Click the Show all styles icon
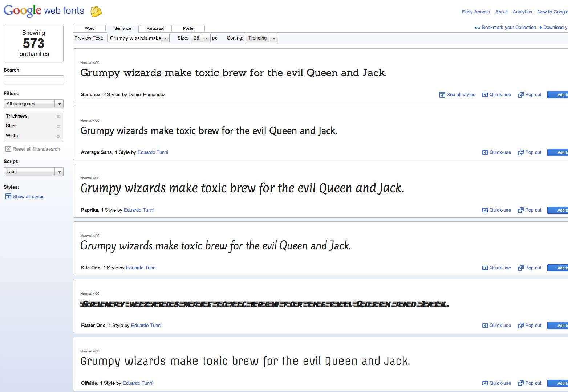568x392 pixels. point(8,196)
